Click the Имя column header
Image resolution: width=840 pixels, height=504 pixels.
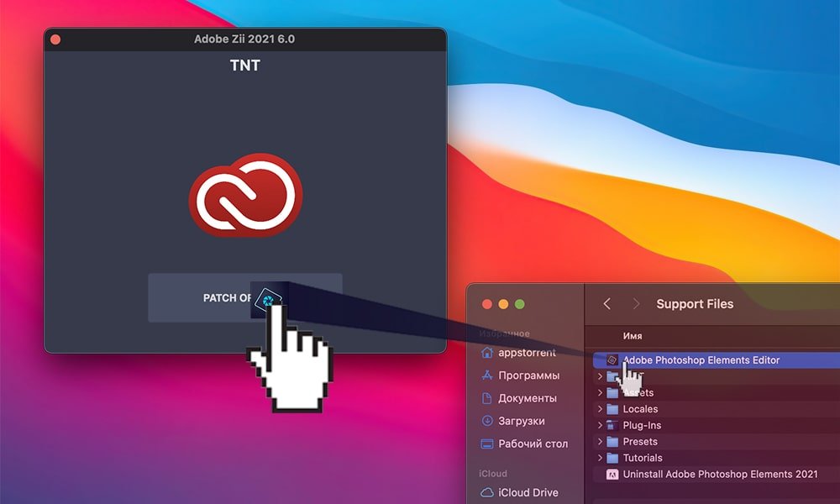(x=633, y=336)
